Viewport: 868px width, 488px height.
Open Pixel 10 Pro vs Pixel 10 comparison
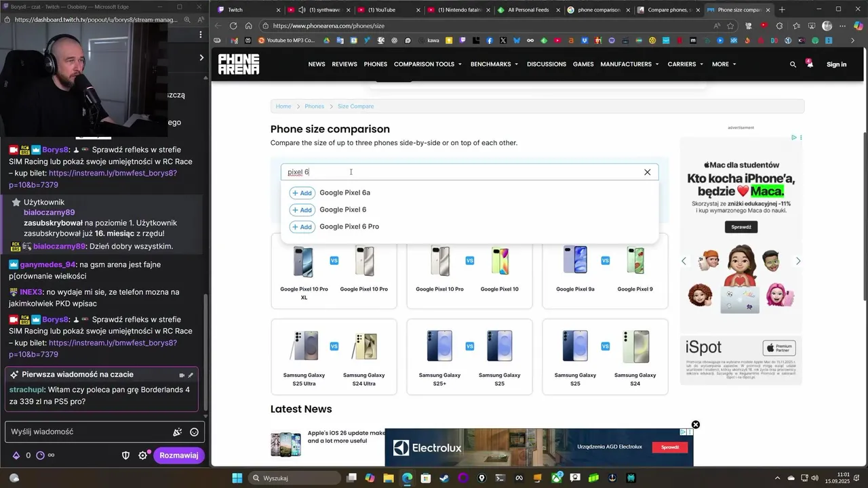469,271
